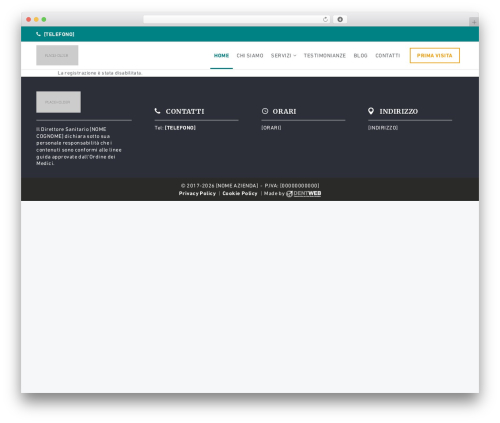
Task: Click the browser address bar
Action: (237, 19)
